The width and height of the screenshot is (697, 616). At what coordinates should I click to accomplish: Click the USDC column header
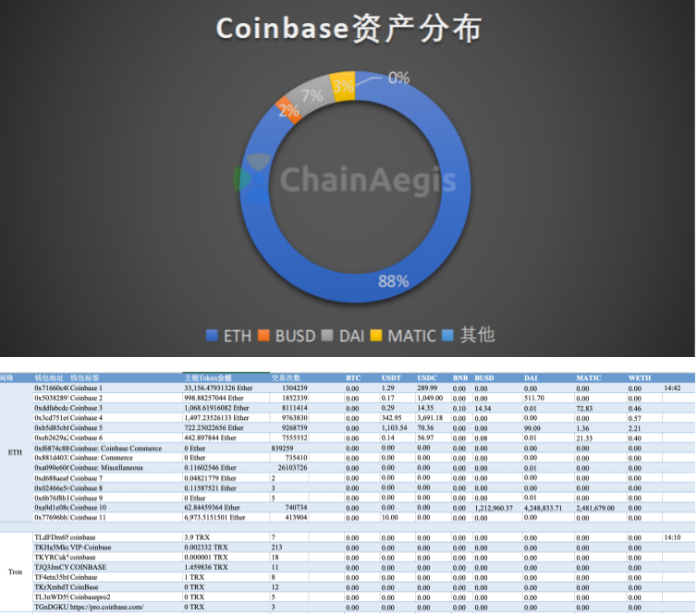pos(427,378)
